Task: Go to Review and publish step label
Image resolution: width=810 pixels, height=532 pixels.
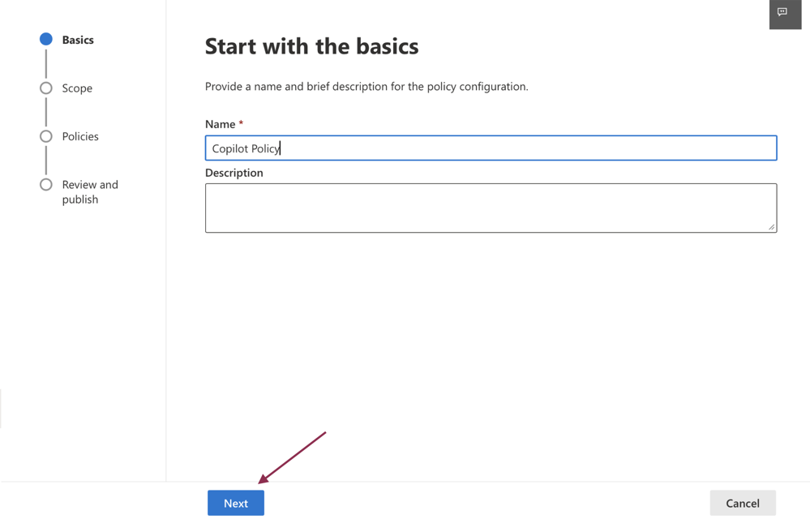Action: click(x=90, y=191)
